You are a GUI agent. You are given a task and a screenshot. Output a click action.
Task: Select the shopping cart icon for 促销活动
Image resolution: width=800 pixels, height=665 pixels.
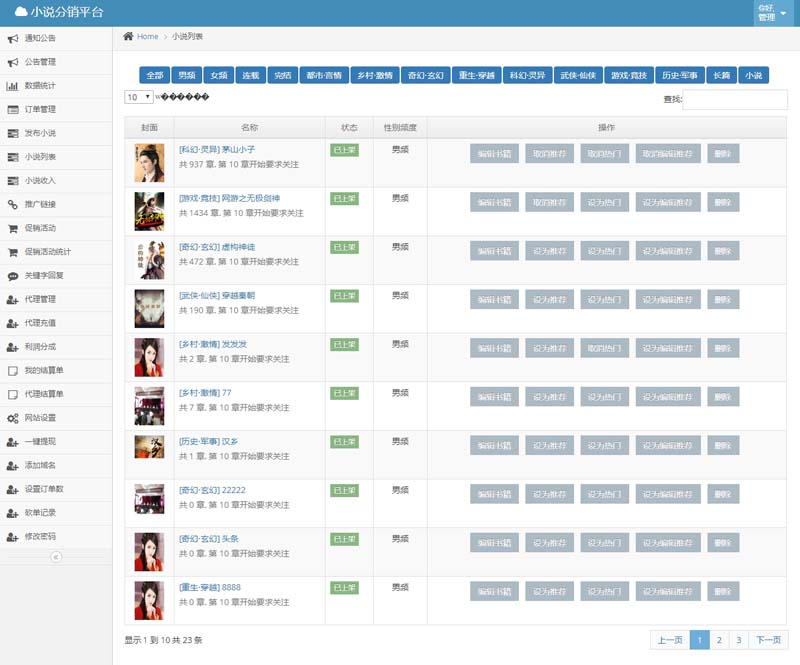coord(13,228)
